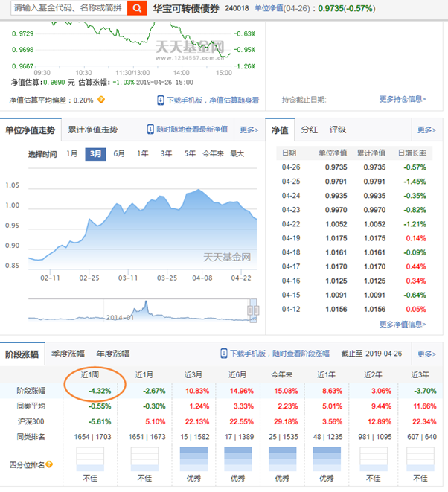Switch to 季度涨幅 tab
The height and width of the screenshot is (492, 448).
(x=68, y=354)
